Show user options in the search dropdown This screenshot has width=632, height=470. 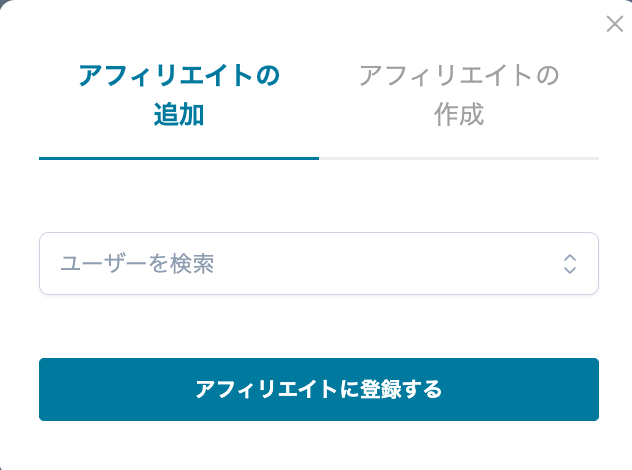(570, 264)
